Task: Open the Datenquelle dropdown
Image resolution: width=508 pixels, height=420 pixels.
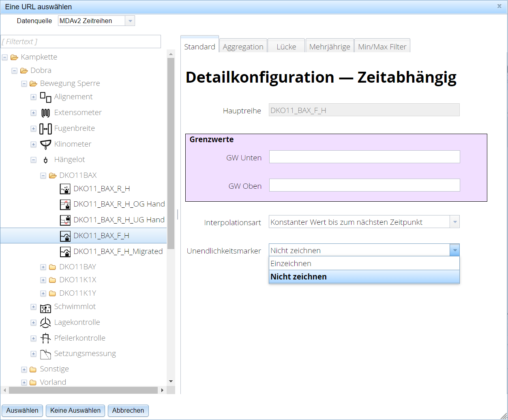Action: 130,21
